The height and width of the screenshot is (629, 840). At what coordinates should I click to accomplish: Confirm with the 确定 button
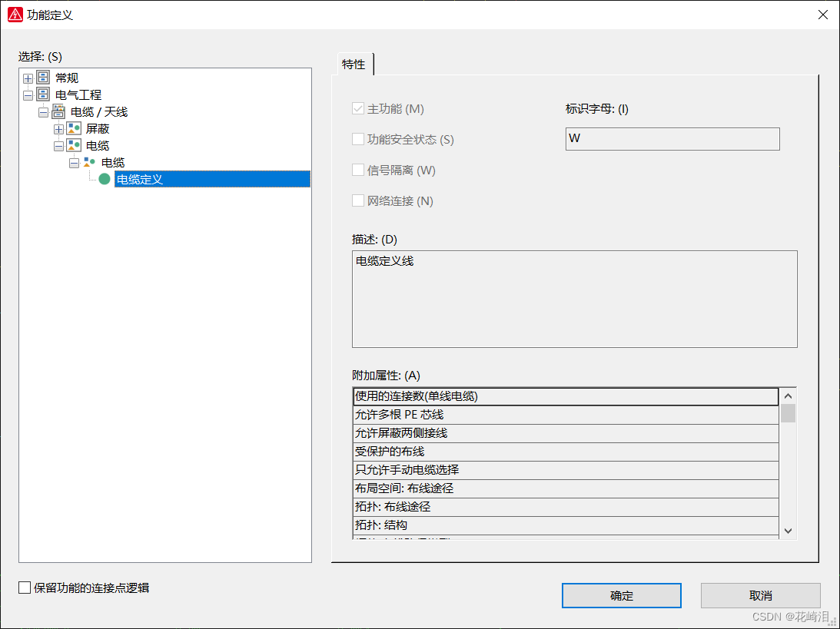622,596
